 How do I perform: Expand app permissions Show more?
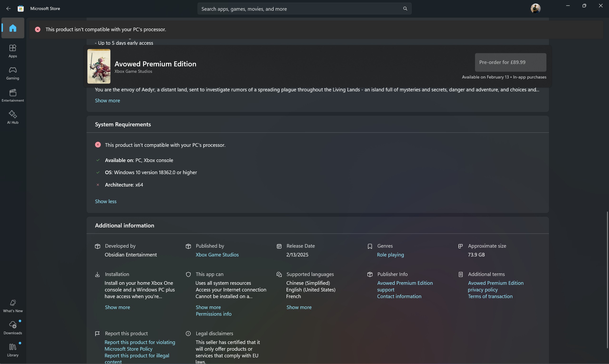point(208,307)
